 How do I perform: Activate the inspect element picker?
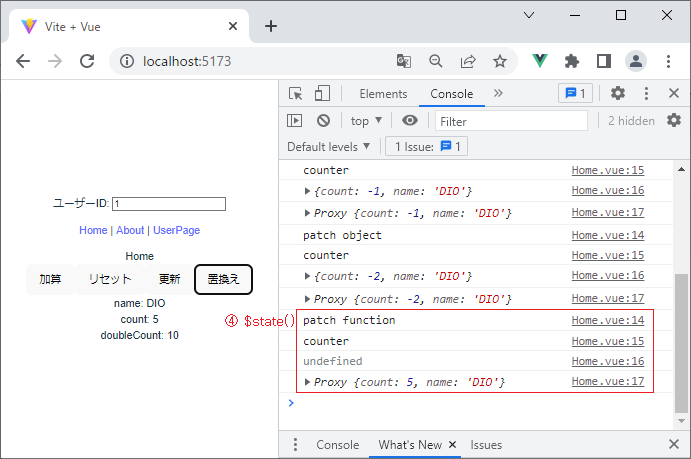coord(295,93)
